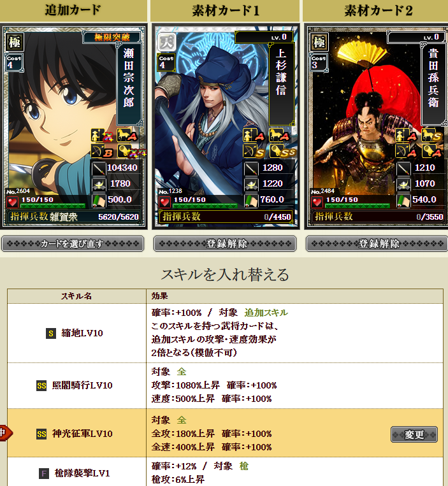The width and height of the screenshot is (448, 486).
Task: Click the green HP bar on 瀬田宗次郎 card
Action: point(53,206)
